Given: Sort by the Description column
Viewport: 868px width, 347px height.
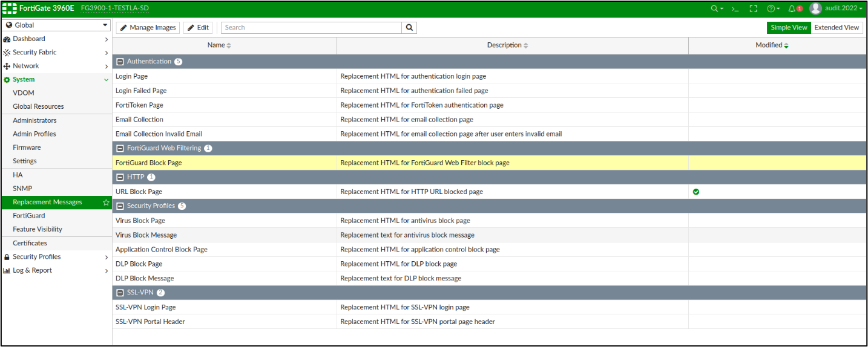Looking at the screenshot, I should (x=513, y=45).
